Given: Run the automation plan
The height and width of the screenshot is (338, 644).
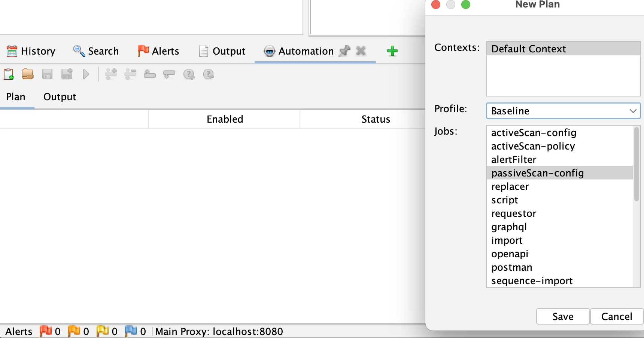Looking at the screenshot, I should tap(86, 74).
